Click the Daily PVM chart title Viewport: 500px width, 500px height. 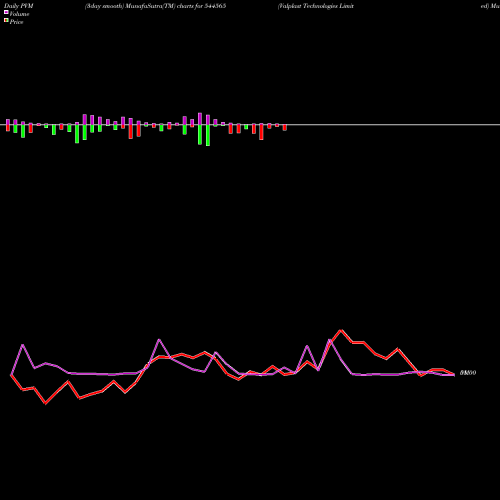click(19, 6)
